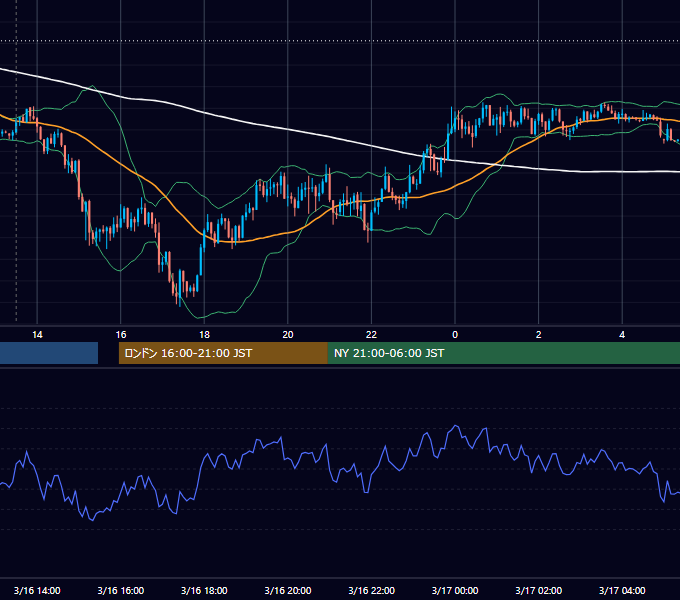680x600 pixels.
Task: Click hour label 16 on price chart axis
Action: (x=121, y=335)
